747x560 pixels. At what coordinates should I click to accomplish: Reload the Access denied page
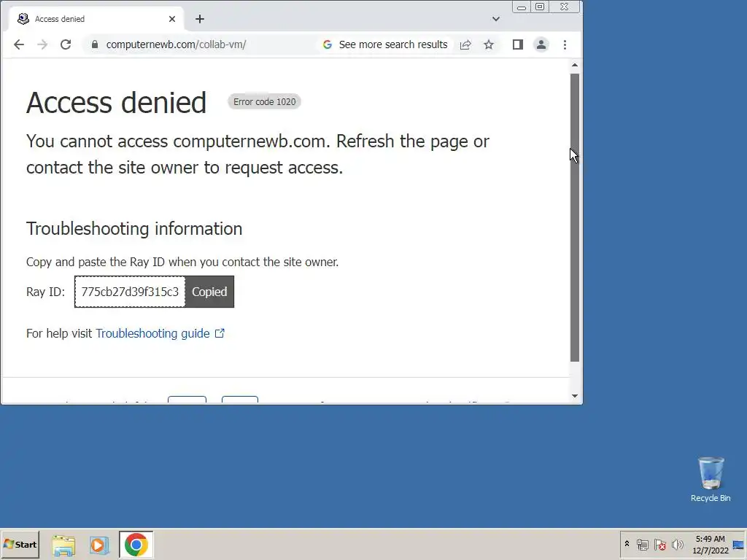66,44
